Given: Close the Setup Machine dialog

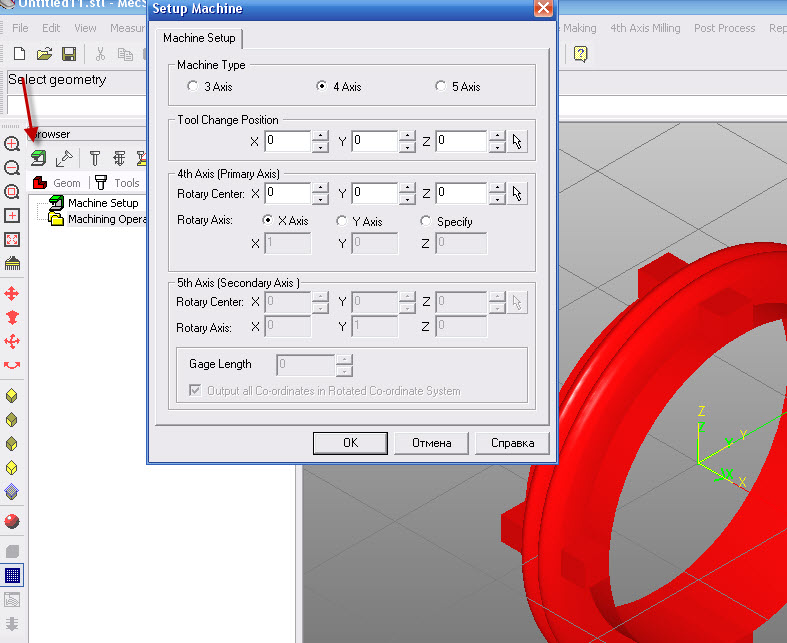Looking at the screenshot, I should pos(543,8).
